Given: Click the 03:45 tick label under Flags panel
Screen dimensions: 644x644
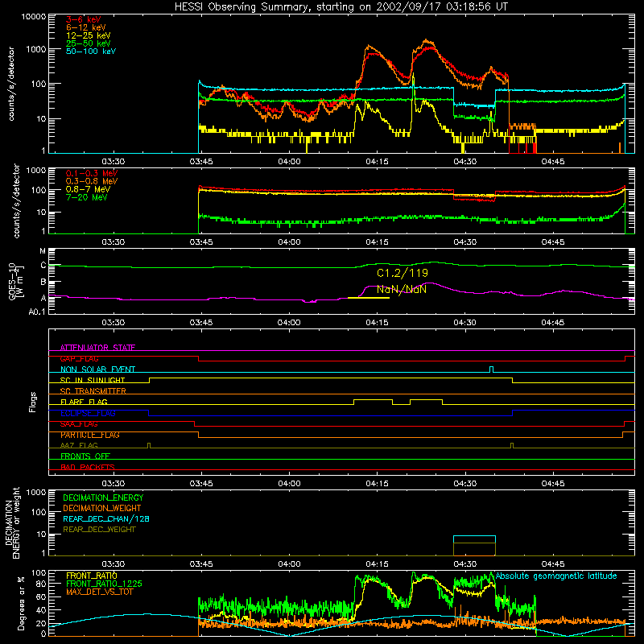Looking at the screenshot, I should point(201,484).
